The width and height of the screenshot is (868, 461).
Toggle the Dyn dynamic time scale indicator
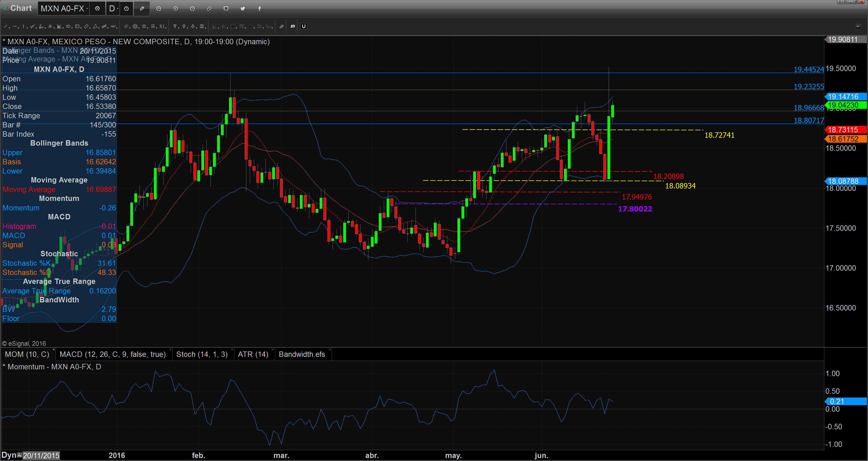9,455
